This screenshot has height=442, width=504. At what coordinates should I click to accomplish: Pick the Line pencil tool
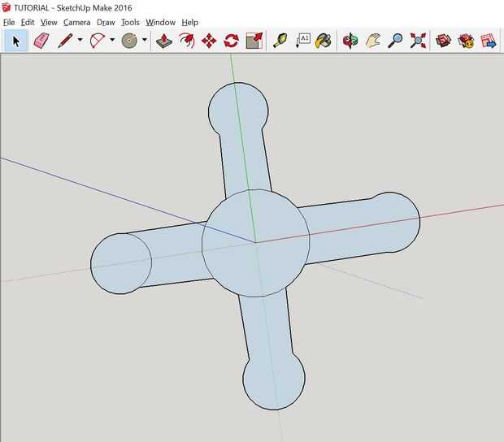tap(65, 41)
